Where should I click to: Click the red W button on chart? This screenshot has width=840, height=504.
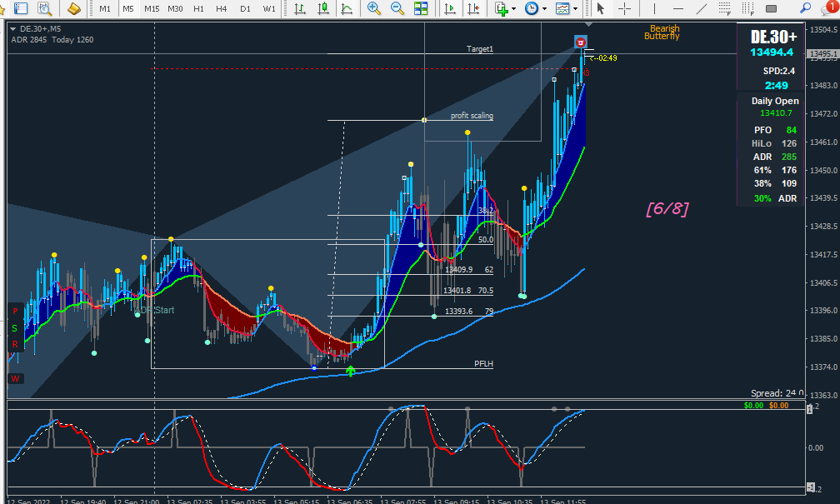click(x=15, y=379)
